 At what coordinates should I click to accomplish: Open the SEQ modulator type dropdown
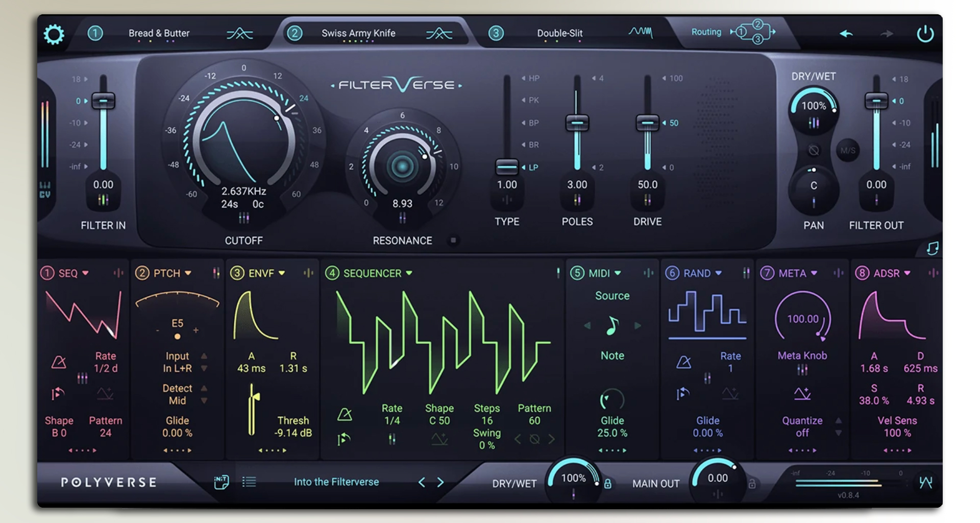(x=85, y=273)
